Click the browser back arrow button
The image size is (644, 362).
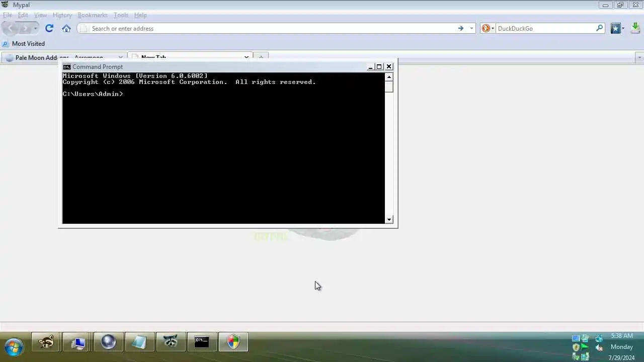(x=11, y=28)
